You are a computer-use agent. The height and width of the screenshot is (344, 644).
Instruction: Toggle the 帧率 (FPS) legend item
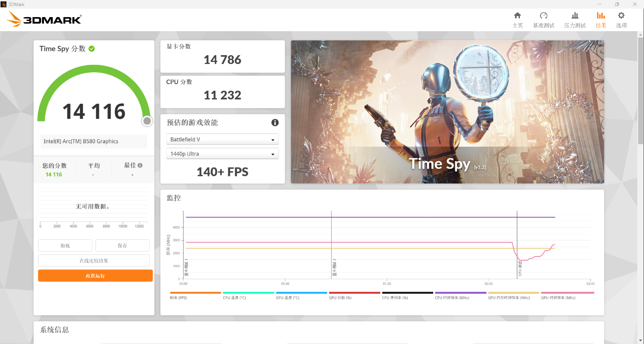[x=195, y=296]
